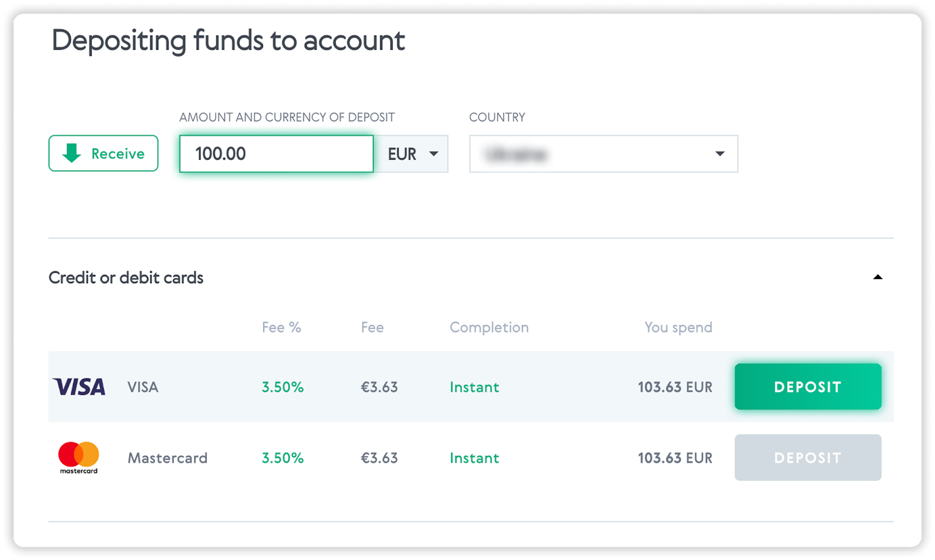The width and height of the screenshot is (935, 560).
Task: Click the deposit amount input field
Action: tap(276, 154)
